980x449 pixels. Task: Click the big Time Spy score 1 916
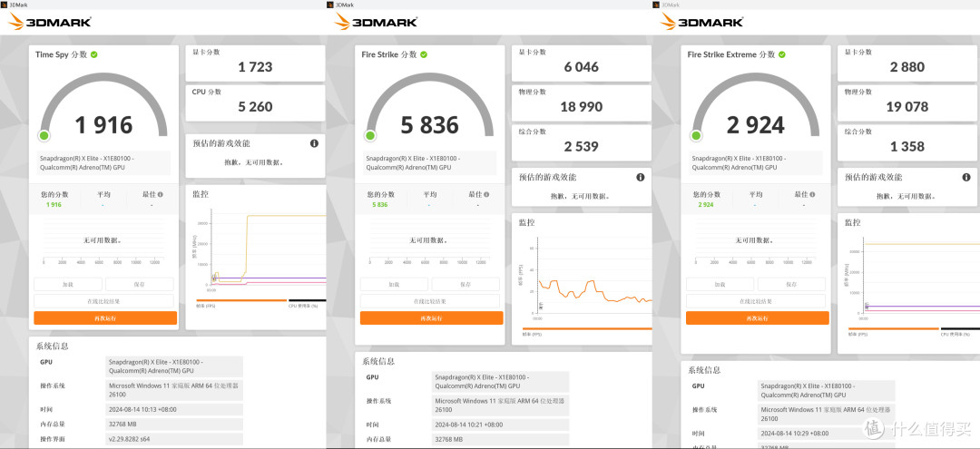pyautogui.click(x=103, y=125)
